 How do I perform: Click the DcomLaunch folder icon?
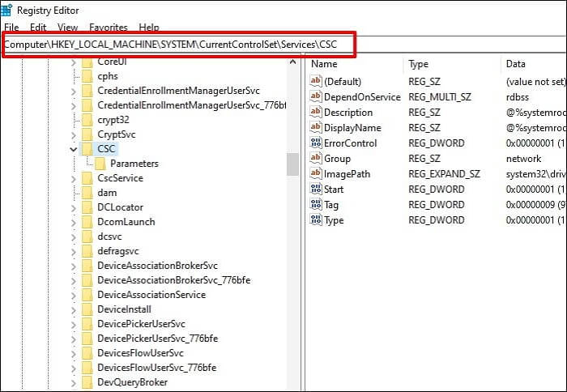[87, 222]
